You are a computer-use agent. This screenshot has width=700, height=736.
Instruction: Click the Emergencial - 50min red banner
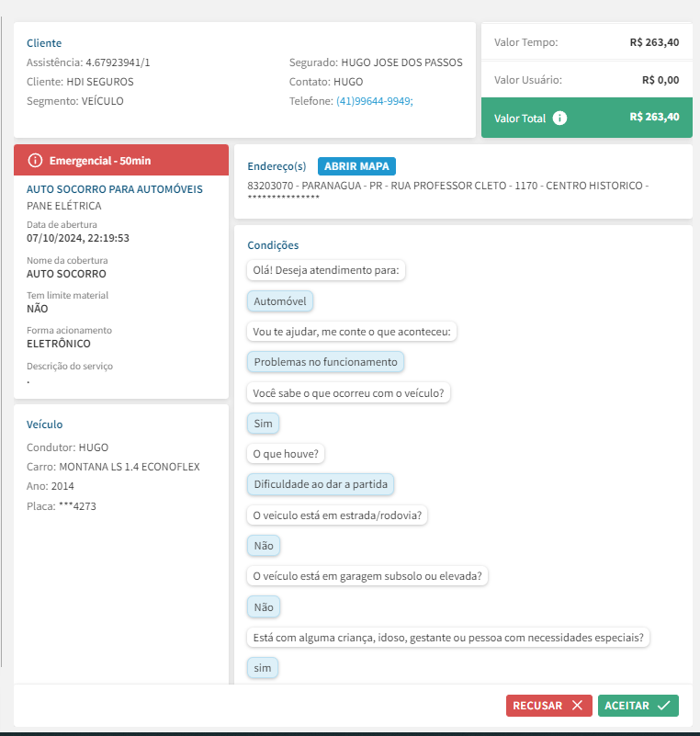tap(121, 161)
